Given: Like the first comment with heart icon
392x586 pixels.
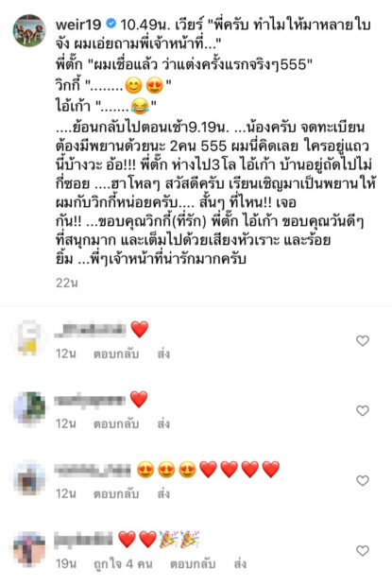Looking at the screenshot, I should 363,340.
